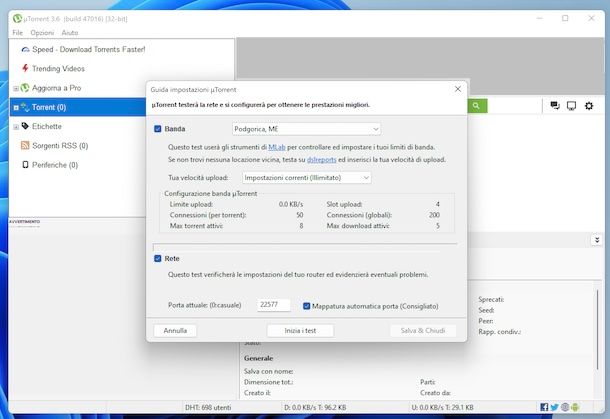This screenshot has height=419, width=610.
Task: Open the Tua velocità upload dropdown
Action: tap(307, 178)
